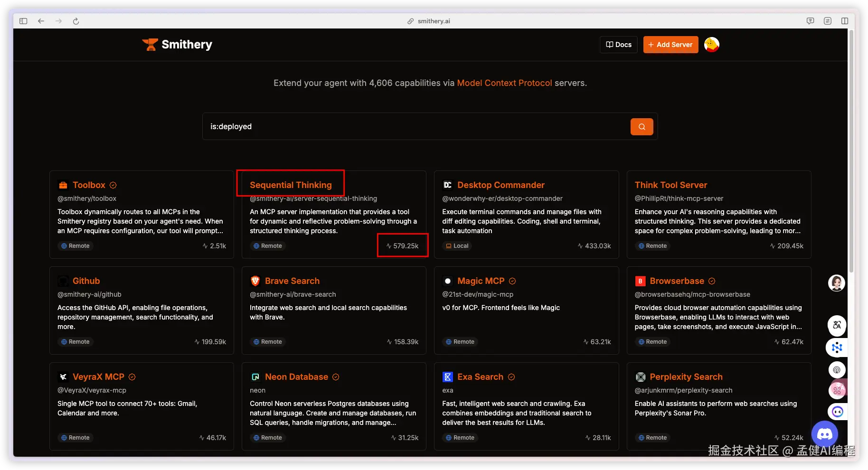Screen dimensions: 868x470
Task: Open the Think Tool Server page
Action: coord(671,185)
